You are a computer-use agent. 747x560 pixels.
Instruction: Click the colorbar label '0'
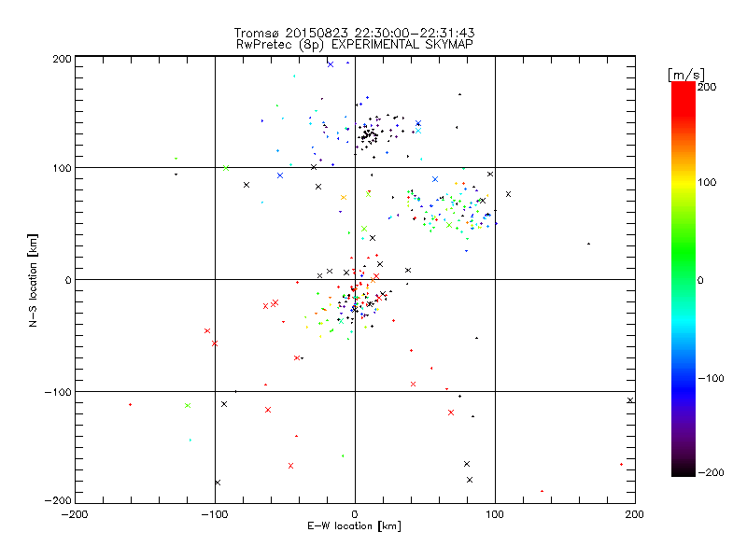[700, 281]
